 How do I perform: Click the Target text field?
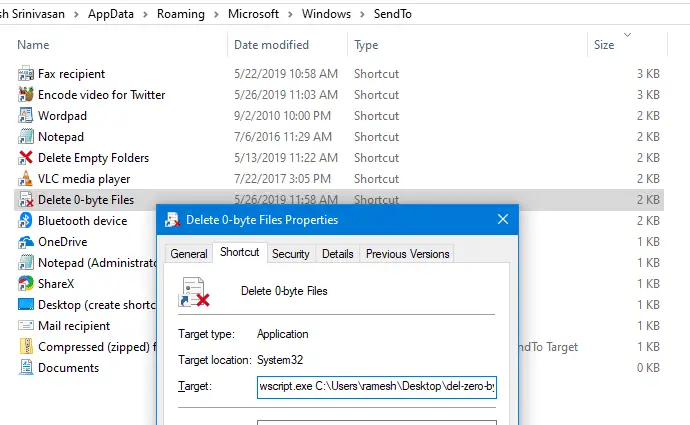(x=376, y=388)
